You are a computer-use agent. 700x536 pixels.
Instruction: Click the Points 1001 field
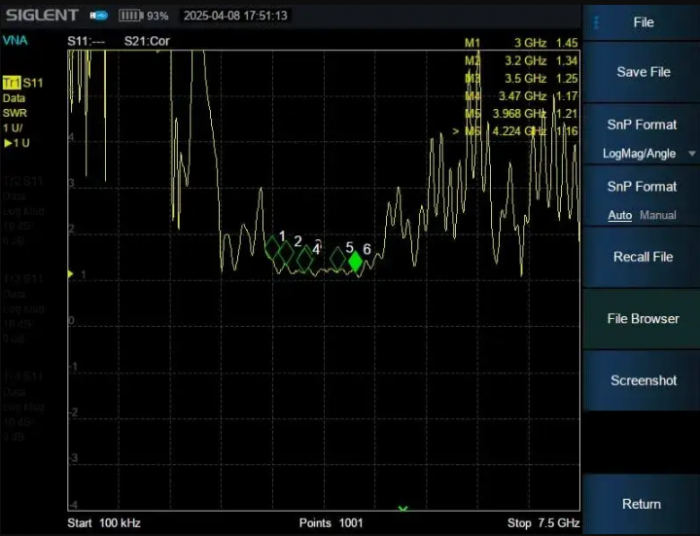coord(331,523)
